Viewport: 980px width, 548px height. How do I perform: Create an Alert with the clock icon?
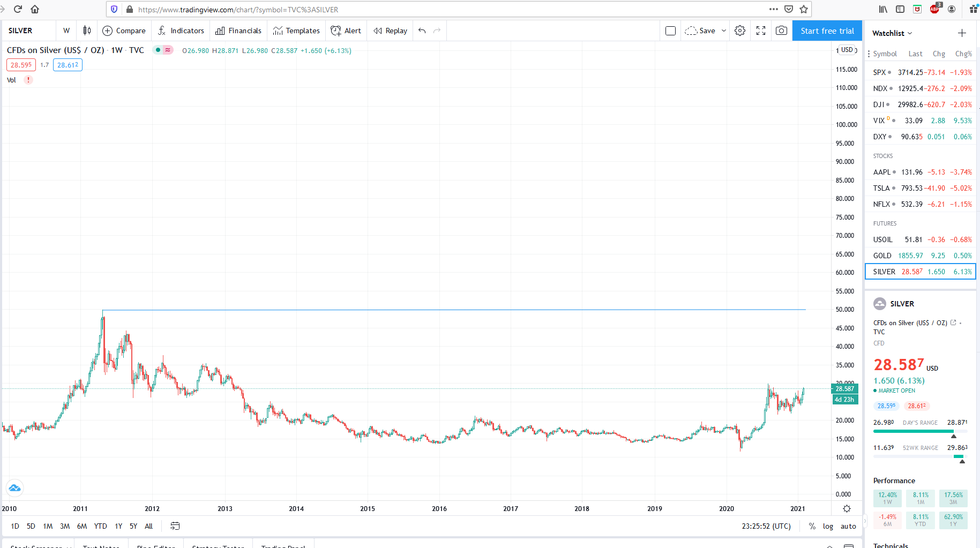pos(346,31)
